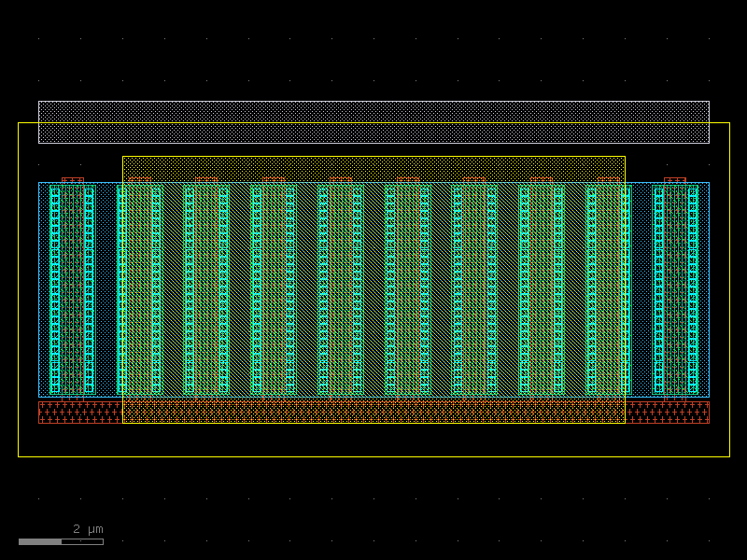The width and height of the screenshot is (747, 560).
Task: Select the second finger column from the left
Action: [x=139, y=289]
